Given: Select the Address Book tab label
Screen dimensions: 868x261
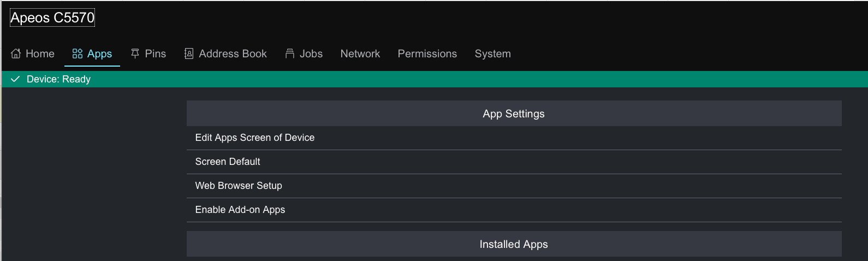Looking at the screenshot, I should point(233,54).
